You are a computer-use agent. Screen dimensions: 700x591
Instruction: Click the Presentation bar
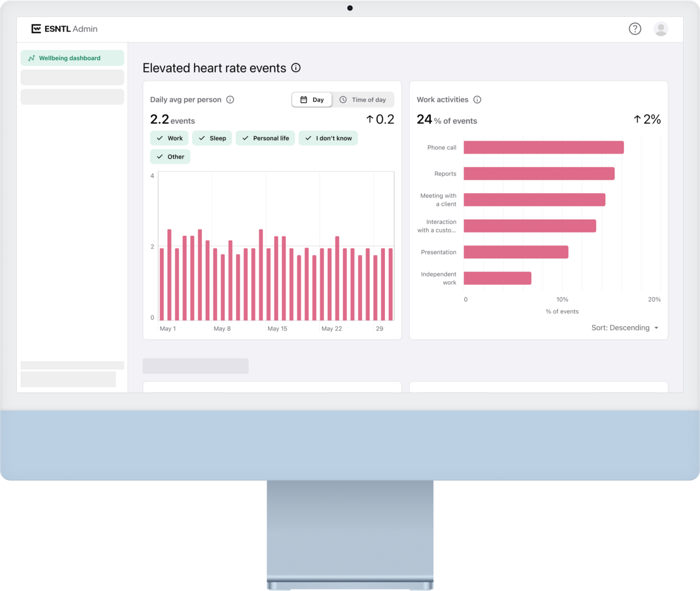coord(516,252)
